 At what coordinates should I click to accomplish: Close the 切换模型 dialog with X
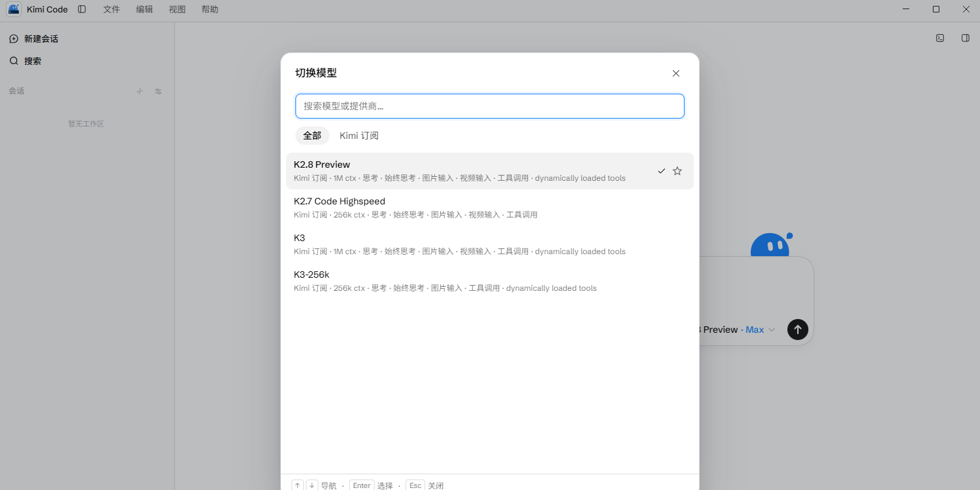676,73
